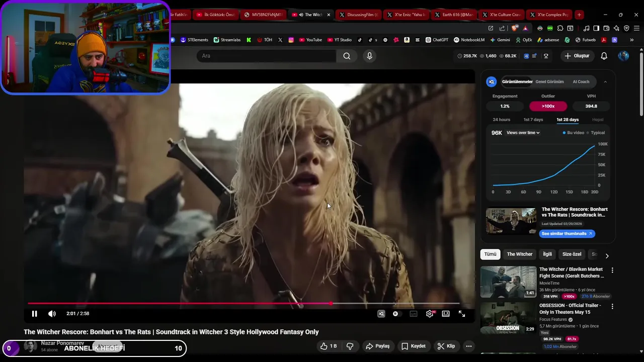Enter full screen mode
The image size is (644, 362).
(x=462, y=314)
